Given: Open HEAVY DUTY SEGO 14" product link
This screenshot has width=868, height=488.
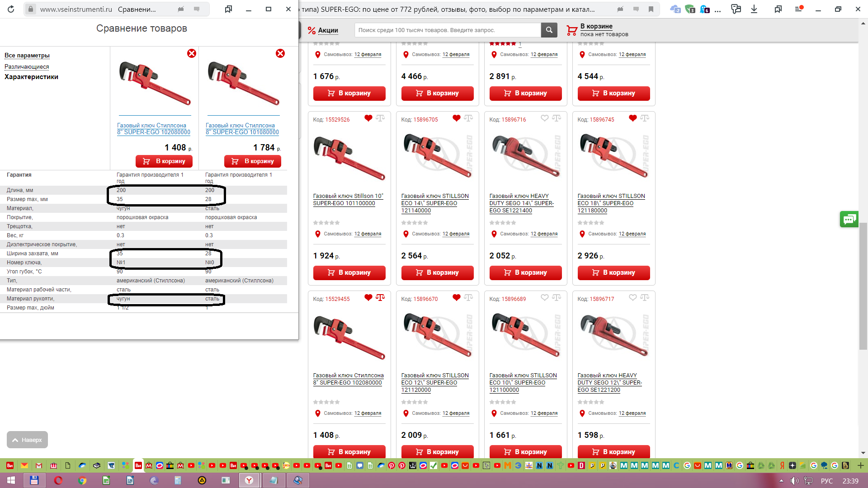Looking at the screenshot, I should pyautogui.click(x=521, y=203).
